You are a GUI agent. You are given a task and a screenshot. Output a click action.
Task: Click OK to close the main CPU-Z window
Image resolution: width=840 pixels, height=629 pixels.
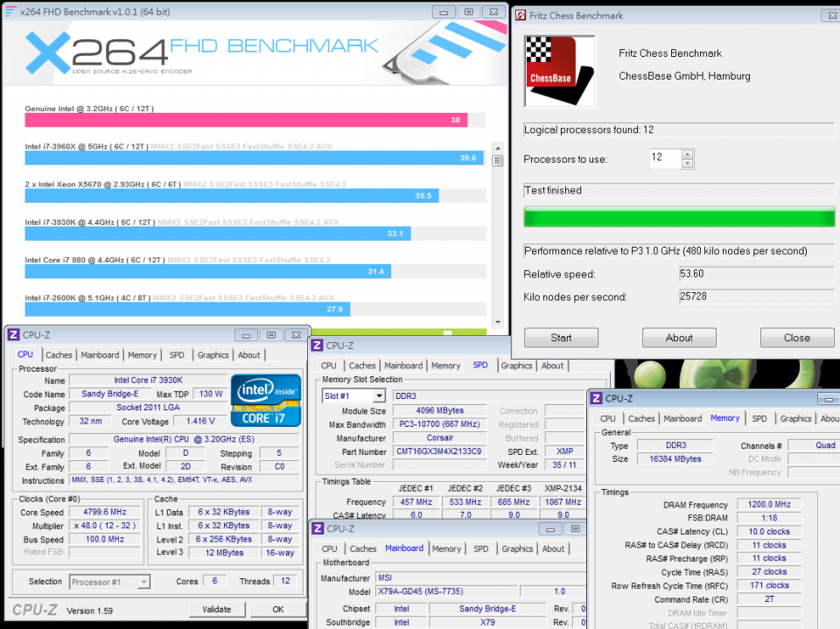point(277,609)
